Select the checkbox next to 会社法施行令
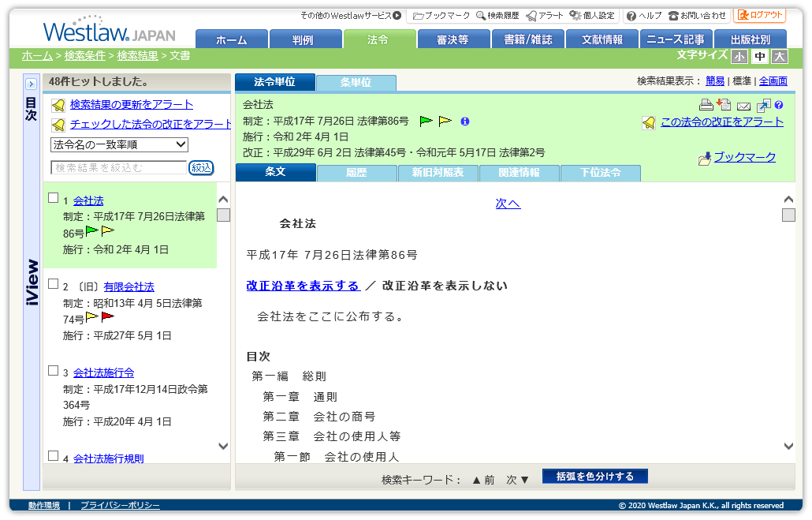Image resolution: width=812 pixels, height=520 pixels. [54, 371]
